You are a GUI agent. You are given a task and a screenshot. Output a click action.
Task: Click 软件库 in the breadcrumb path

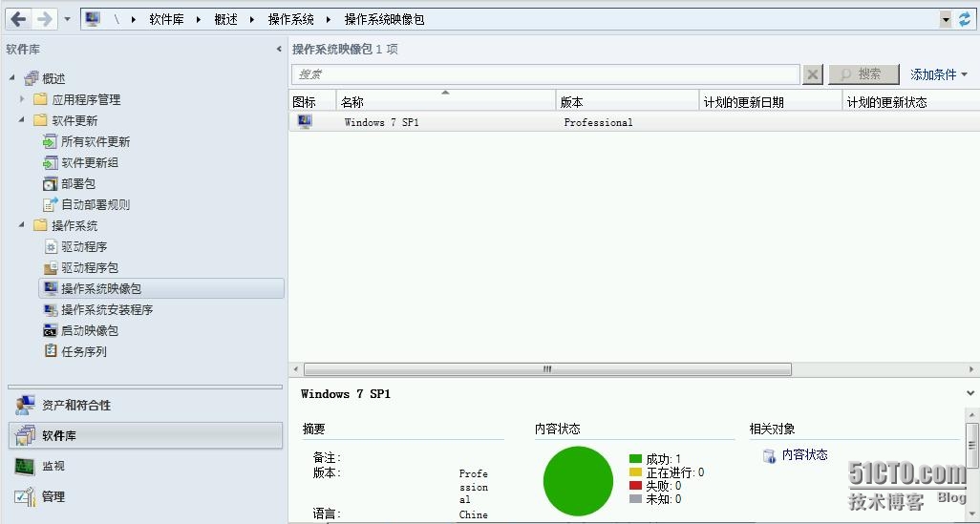[166, 19]
